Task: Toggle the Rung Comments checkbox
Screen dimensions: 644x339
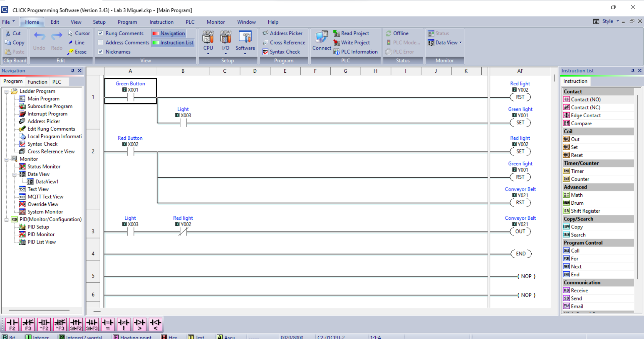Action: (x=100, y=33)
